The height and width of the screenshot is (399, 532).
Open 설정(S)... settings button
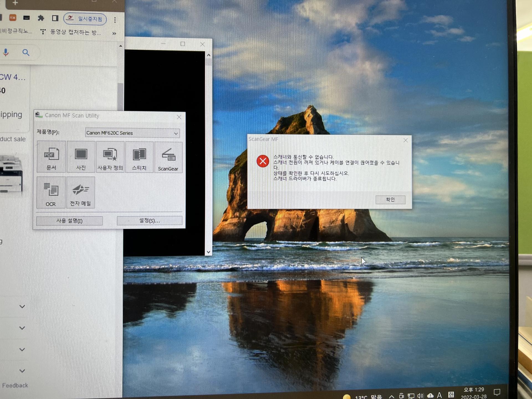tap(149, 221)
